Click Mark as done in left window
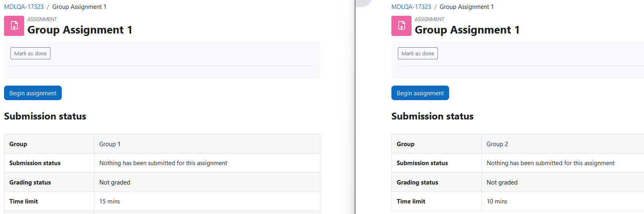The image size is (644, 214). [x=30, y=53]
